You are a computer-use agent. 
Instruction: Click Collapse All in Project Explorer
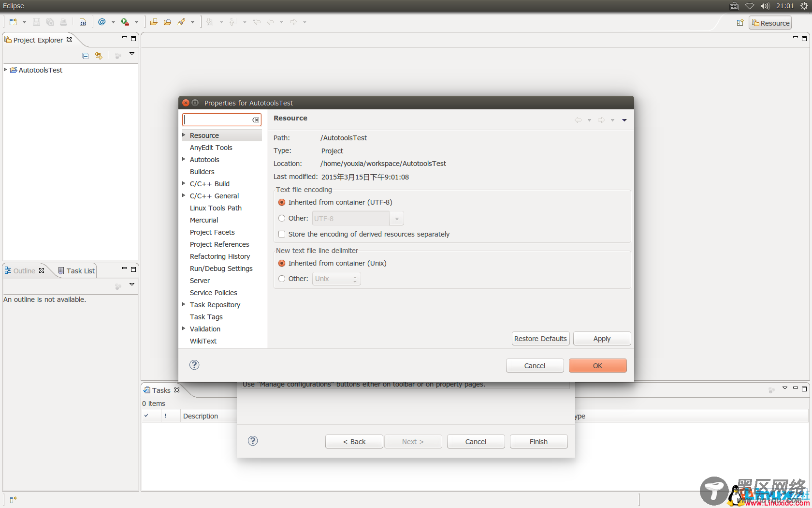pyautogui.click(x=86, y=56)
